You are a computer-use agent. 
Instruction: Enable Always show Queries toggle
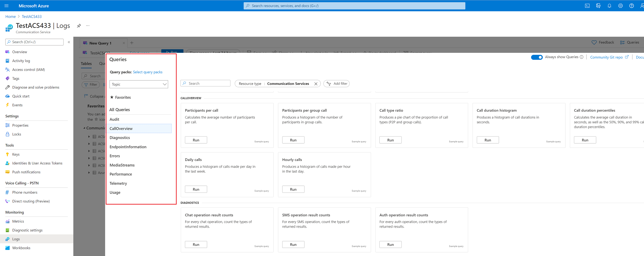(x=537, y=57)
